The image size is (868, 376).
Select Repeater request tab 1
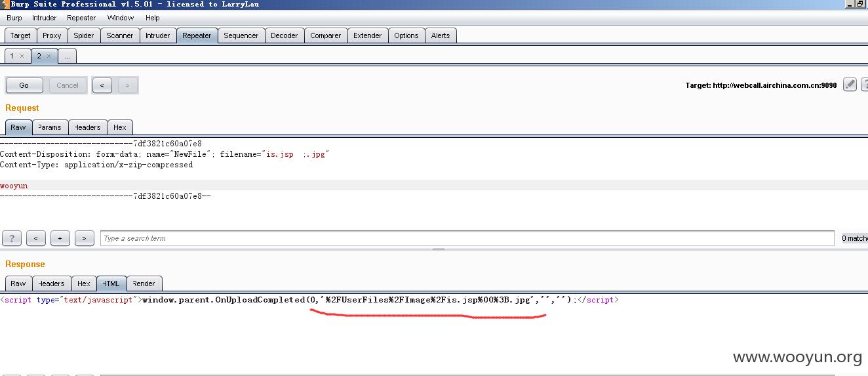click(x=11, y=56)
